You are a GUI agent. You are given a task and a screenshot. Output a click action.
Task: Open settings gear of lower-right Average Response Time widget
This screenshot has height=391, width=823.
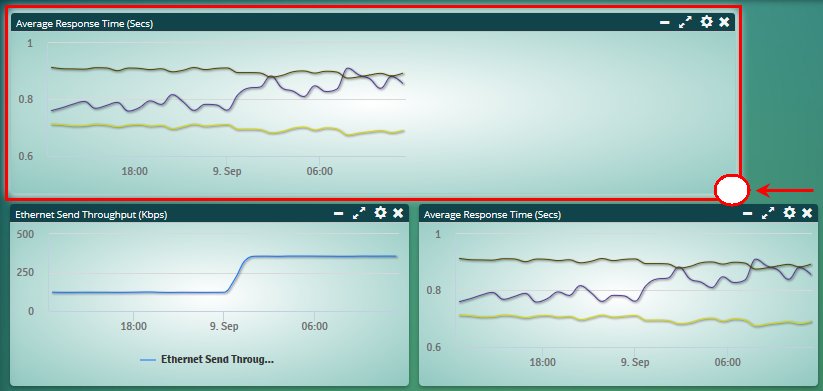789,213
